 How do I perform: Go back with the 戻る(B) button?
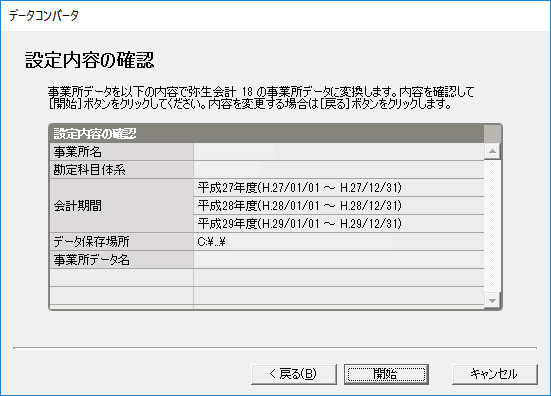[x=294, y=374]
